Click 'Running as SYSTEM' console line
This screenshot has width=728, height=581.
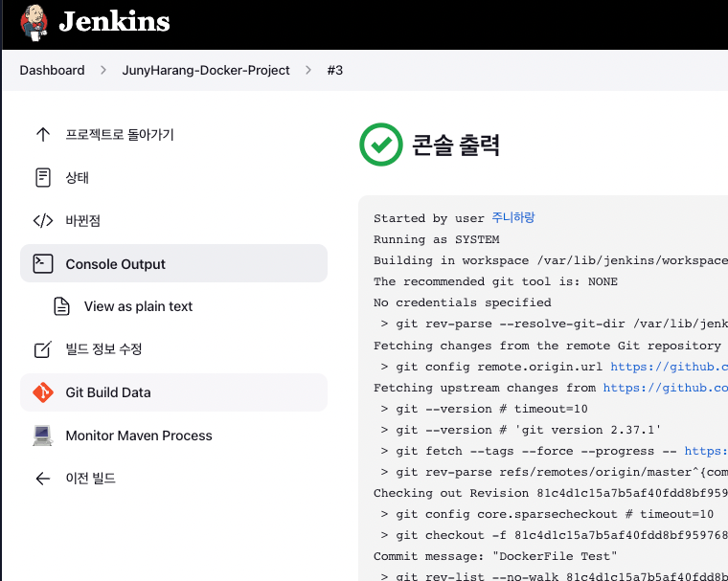point(437,239)
